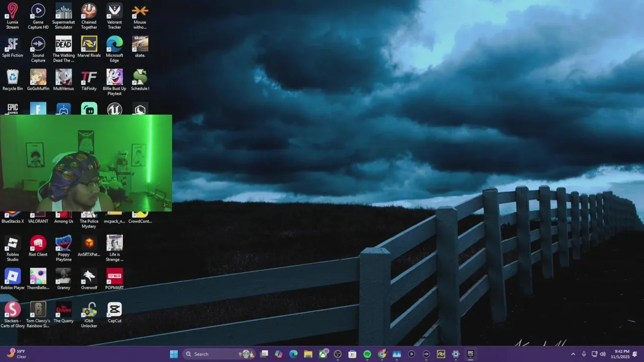Show hidden system tray icons
Screen dimensions: 644x362
573,354
